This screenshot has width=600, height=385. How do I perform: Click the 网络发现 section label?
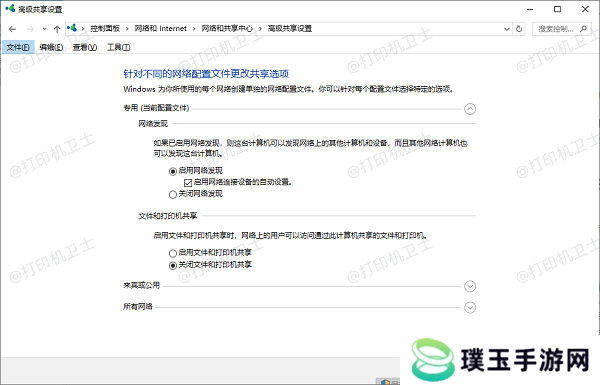(153, 124)
